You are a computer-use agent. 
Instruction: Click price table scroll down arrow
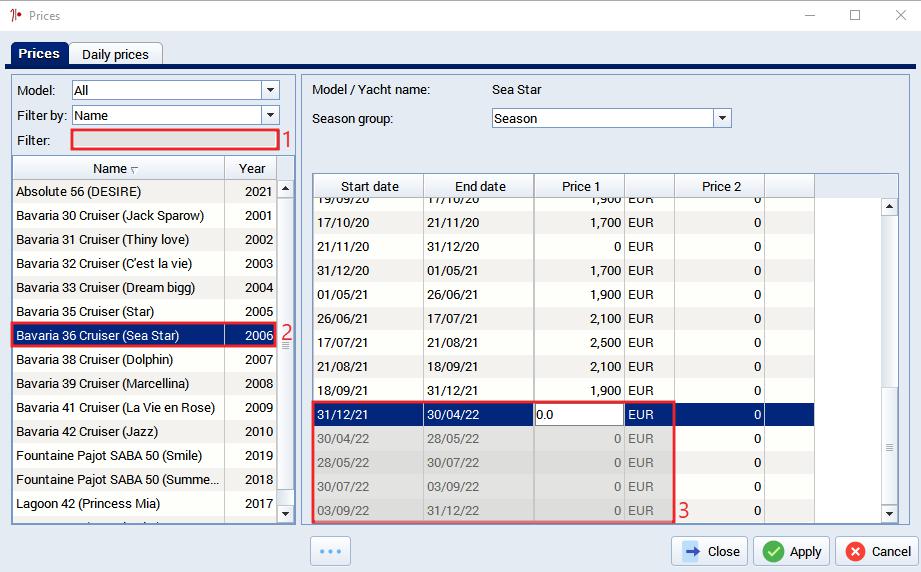(889, 513)
